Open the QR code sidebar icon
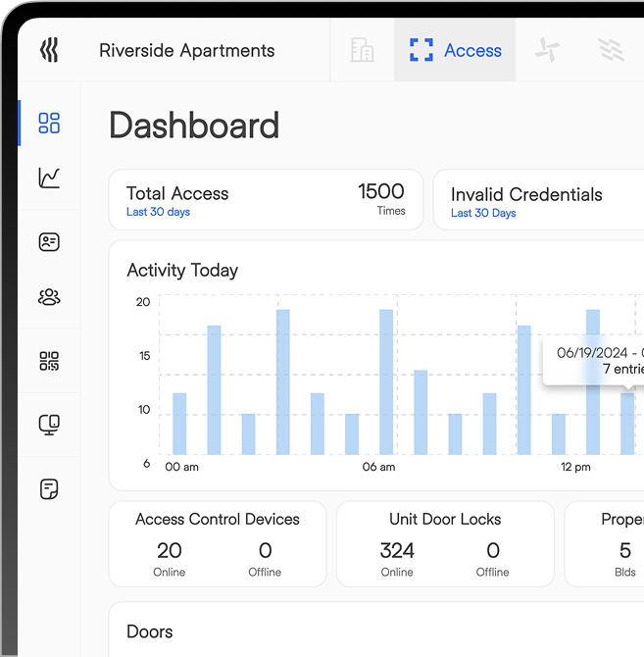The height and width of the screenshot is (657, 644). click(x=49, y=361)
